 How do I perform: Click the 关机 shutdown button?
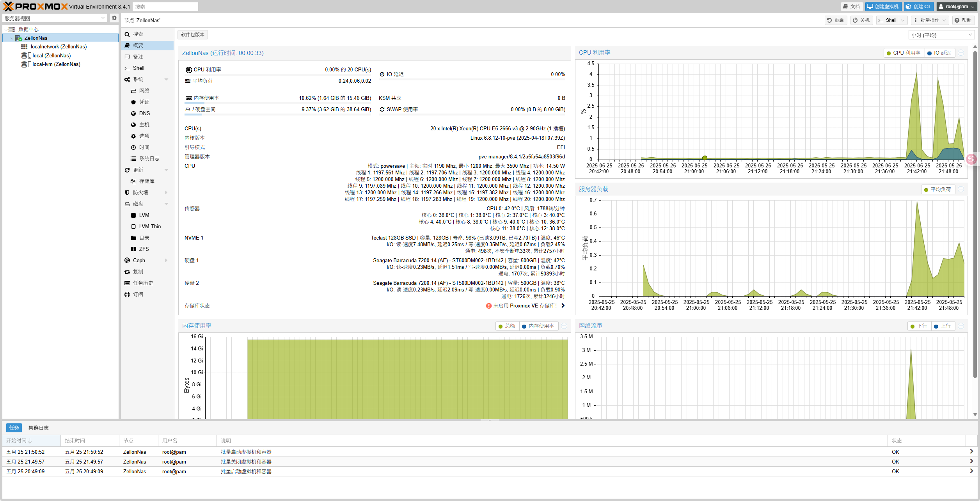(x=861, y=20)
